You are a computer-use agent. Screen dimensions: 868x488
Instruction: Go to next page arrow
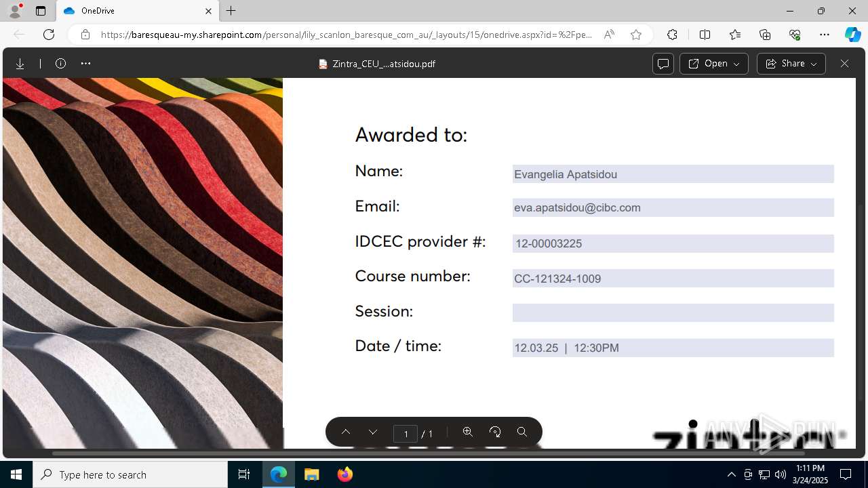pos(373,432)
